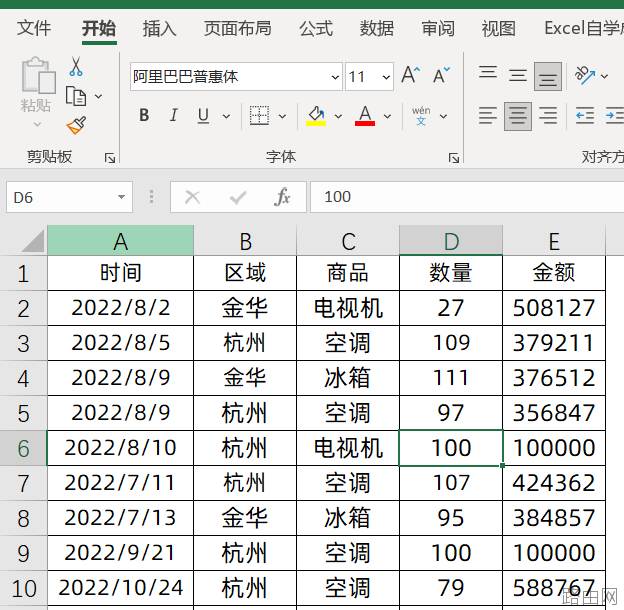Open the Name Box dropdown arrow
The width and height of the screenshot is (624, 610).
click(121, 197)
